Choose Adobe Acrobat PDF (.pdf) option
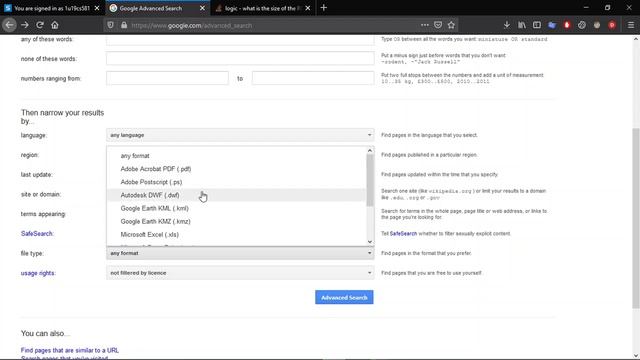 tap(236, 169)
